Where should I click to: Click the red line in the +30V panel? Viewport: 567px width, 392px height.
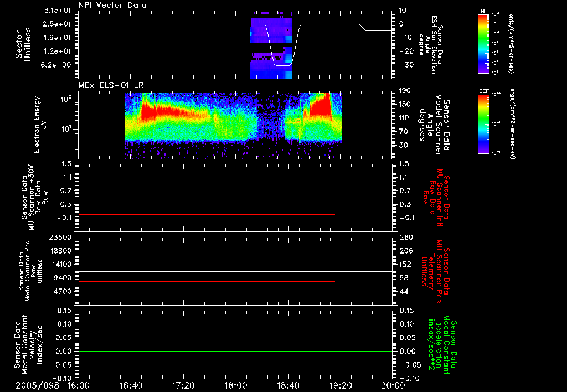tap(207, 214)
